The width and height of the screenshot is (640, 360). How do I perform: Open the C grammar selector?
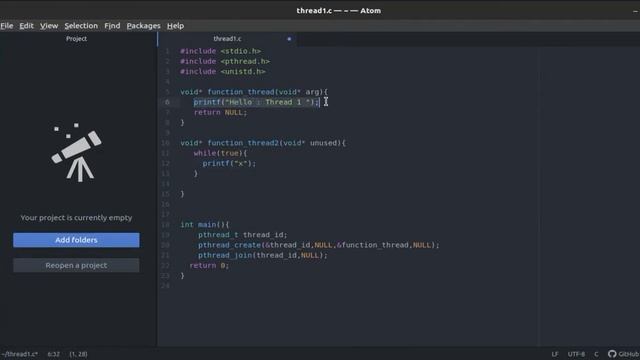click(596, 354)
